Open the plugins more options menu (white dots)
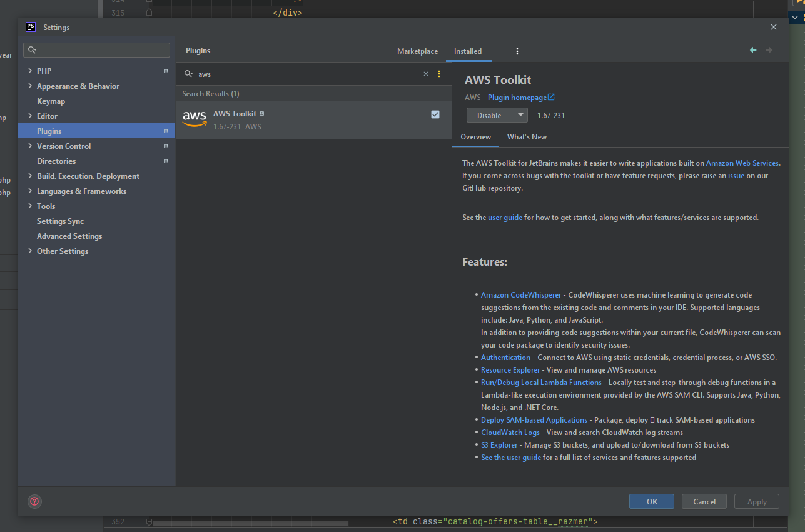This screenshot has width=805, height=532. coord(517,51)
